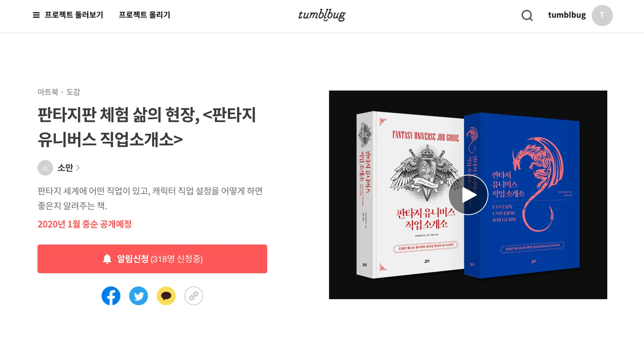644x353 pixels.
Task: Play the project video
Action: (468, 195)
